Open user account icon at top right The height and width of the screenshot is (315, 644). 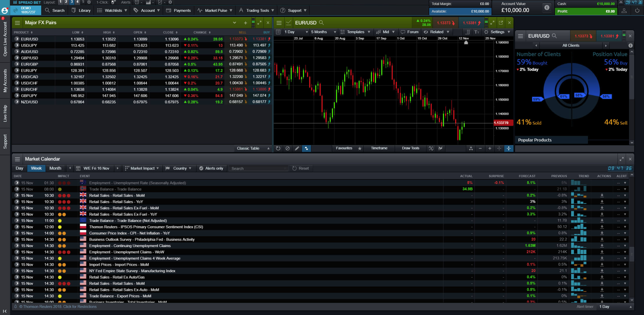pyautogui.click(x=624, y=11)
